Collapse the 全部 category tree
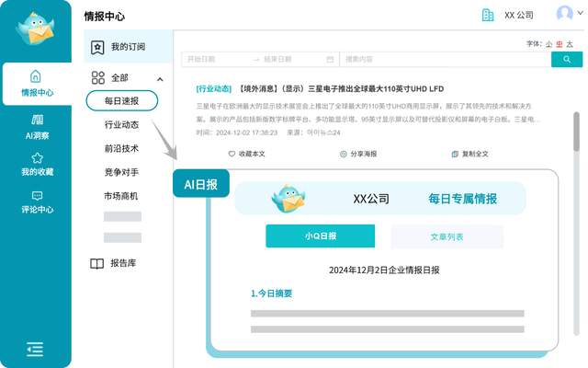 tap(160, 79)
